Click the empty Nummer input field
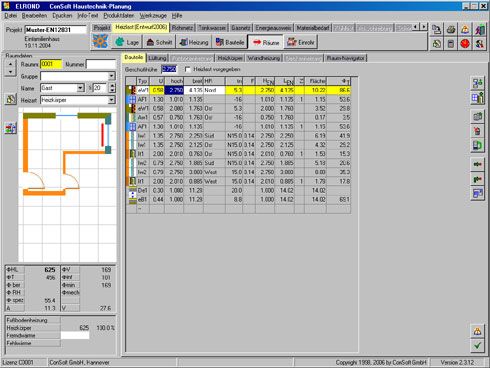The image size is (490, 368). point(101,64)
